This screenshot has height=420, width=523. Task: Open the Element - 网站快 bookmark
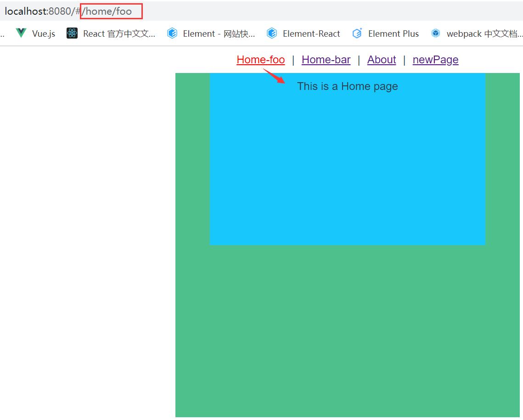point(211,34)
